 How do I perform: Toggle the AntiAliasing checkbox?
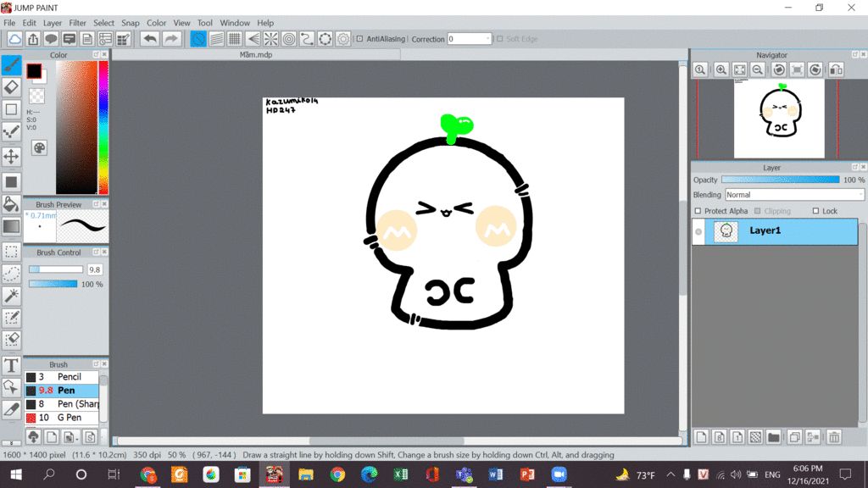(359, 39)
